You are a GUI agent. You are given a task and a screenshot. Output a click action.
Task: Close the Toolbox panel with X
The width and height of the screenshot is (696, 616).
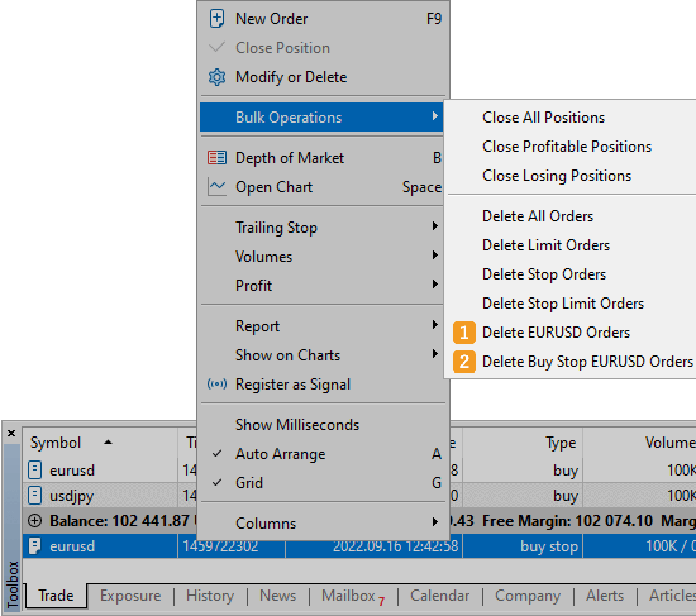click(11, 433)
